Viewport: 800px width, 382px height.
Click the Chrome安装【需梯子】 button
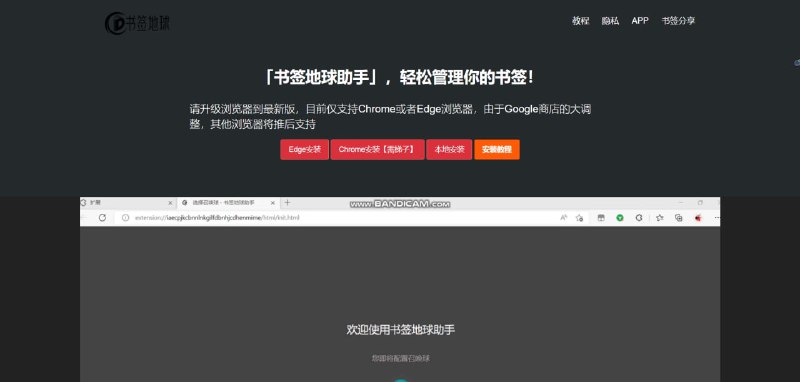378,149
